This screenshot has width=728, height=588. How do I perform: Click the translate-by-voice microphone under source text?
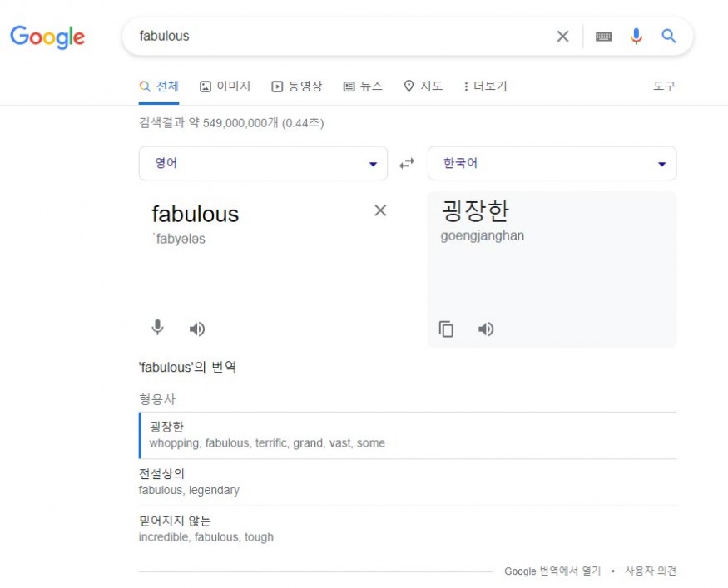click(x=158, y=328)
